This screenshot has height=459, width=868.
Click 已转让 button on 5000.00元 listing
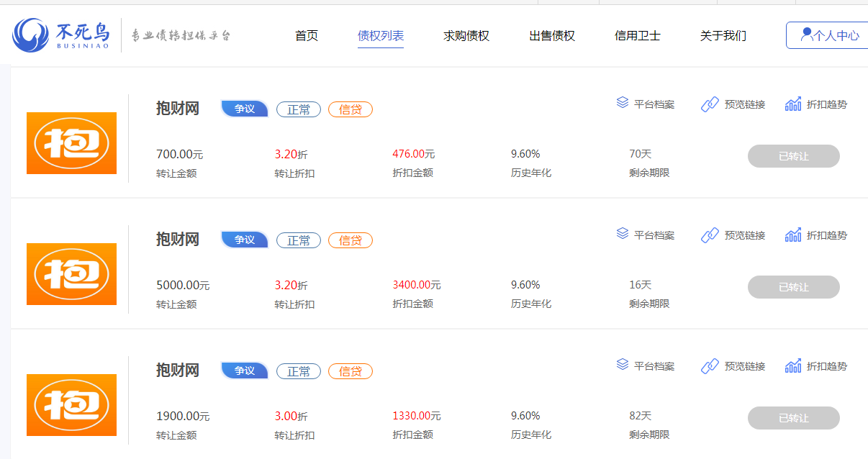(794, 287)
